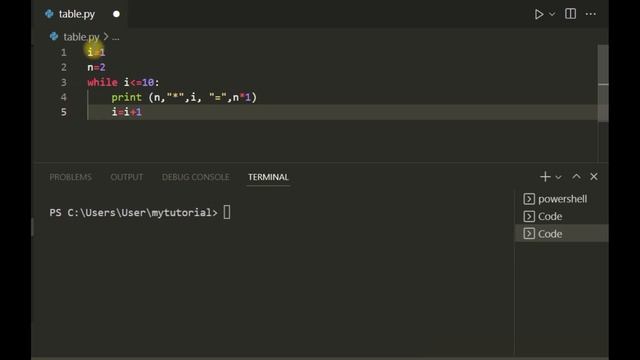Expand the breadcrumb ellipsis symbols
Screen dimensions: 640x360
coord(116,37)
